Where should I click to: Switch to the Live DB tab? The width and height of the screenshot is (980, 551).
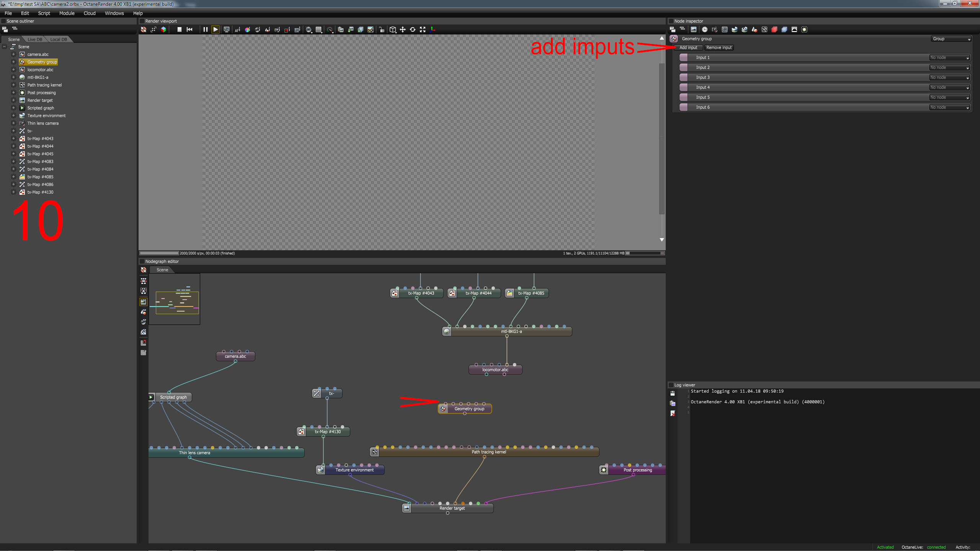(35, 39)
